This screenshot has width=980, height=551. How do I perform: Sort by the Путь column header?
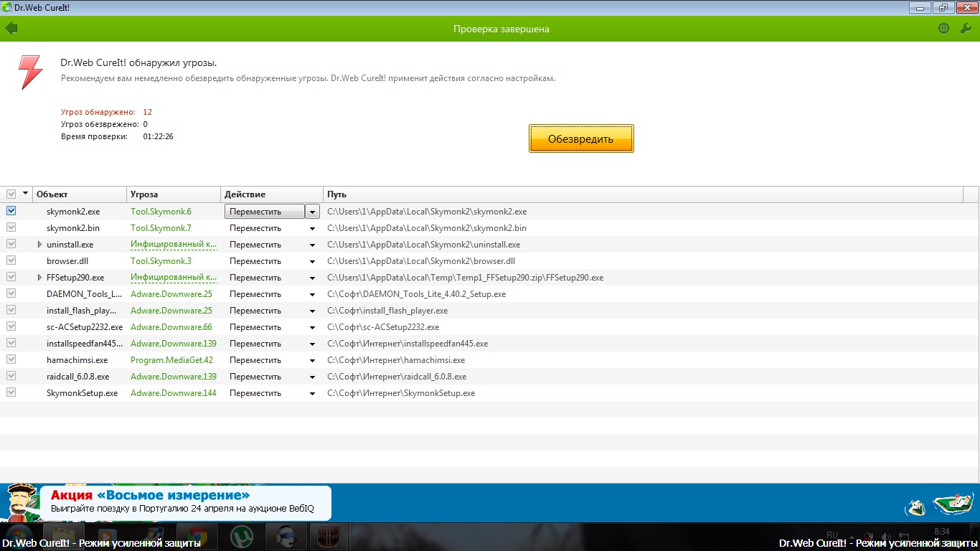click(x=643, y=194)
